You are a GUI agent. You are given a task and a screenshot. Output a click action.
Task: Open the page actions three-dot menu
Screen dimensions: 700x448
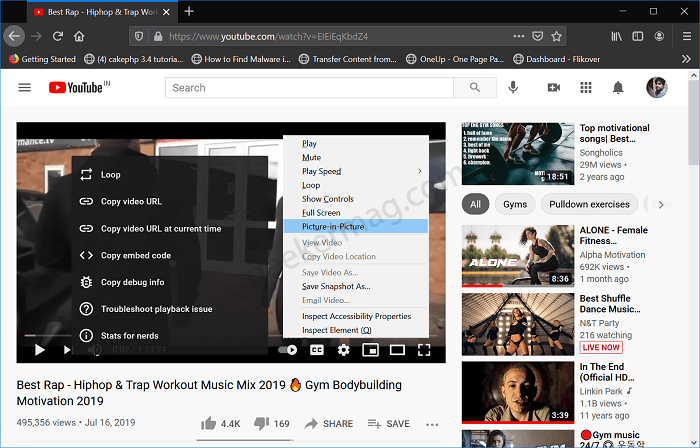click(519, 36)
